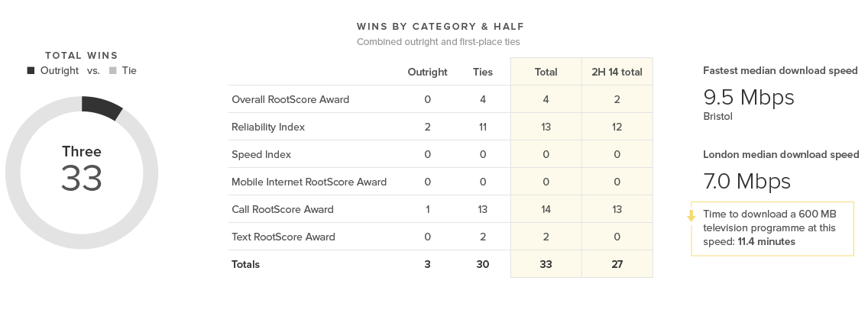Select the 2H 14 total column header

(x=617, y=72)
